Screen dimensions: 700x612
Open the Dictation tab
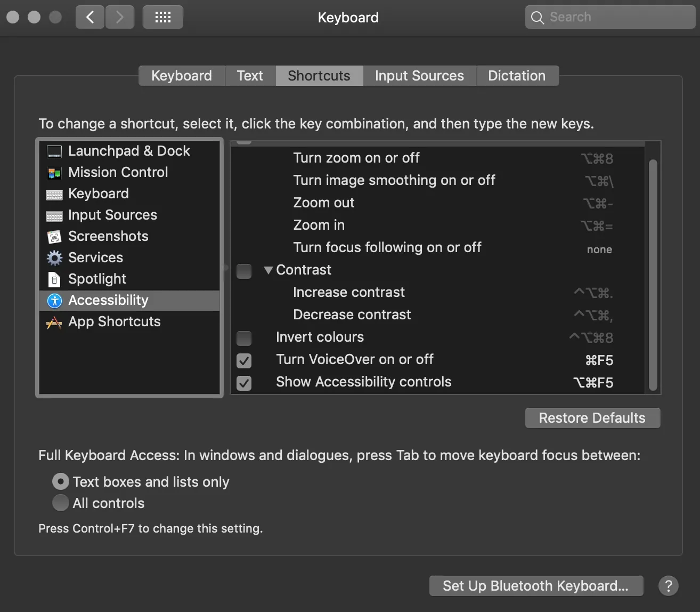click(x=517, y=76)
